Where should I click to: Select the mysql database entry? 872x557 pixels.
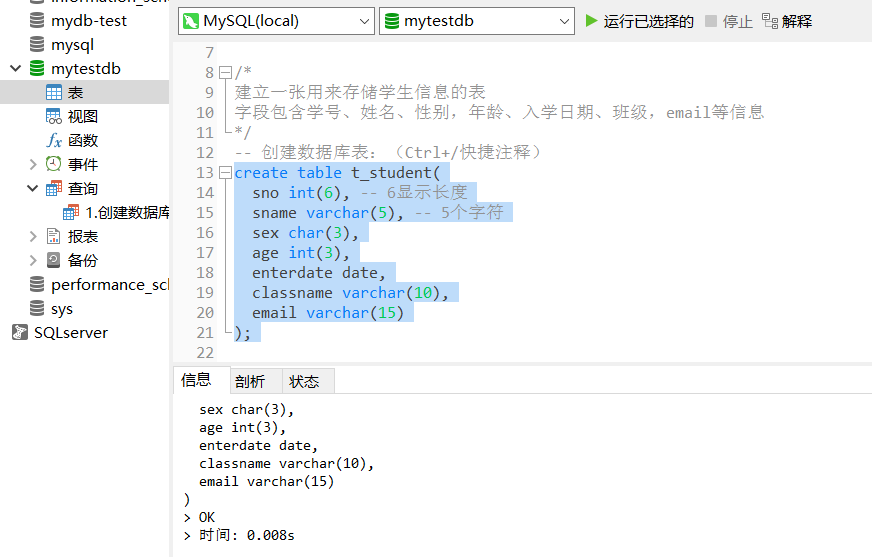pos(72,44)
